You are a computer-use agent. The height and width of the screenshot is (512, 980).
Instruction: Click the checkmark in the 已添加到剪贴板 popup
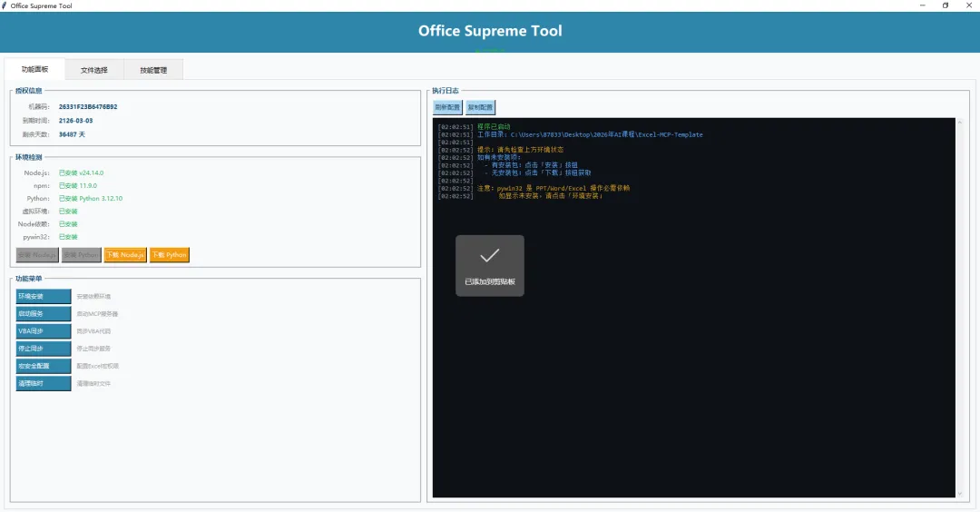489,255
